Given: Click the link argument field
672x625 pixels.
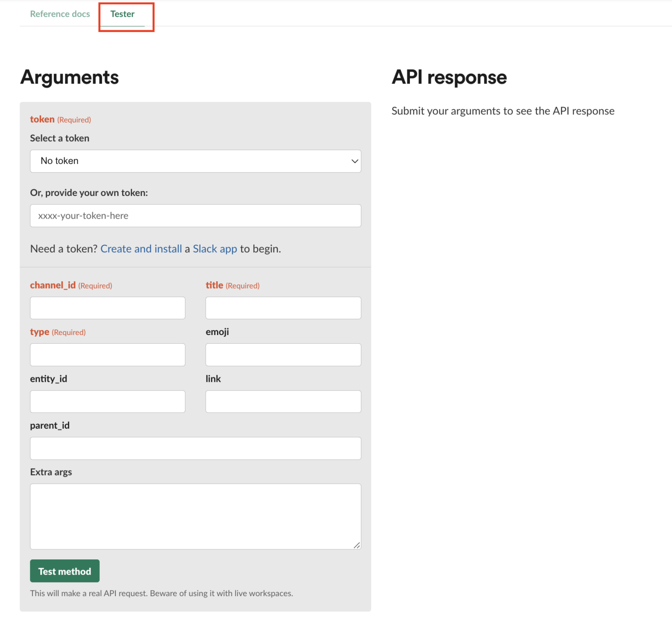Looking at the screenshot, I should pos(283,401).
